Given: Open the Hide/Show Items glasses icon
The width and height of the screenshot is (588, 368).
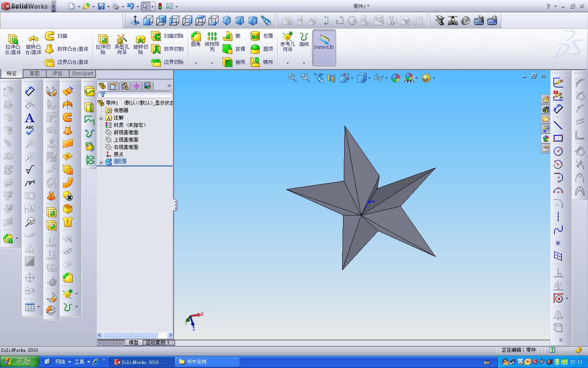Looking at the screenshot, I should (379, 78).
